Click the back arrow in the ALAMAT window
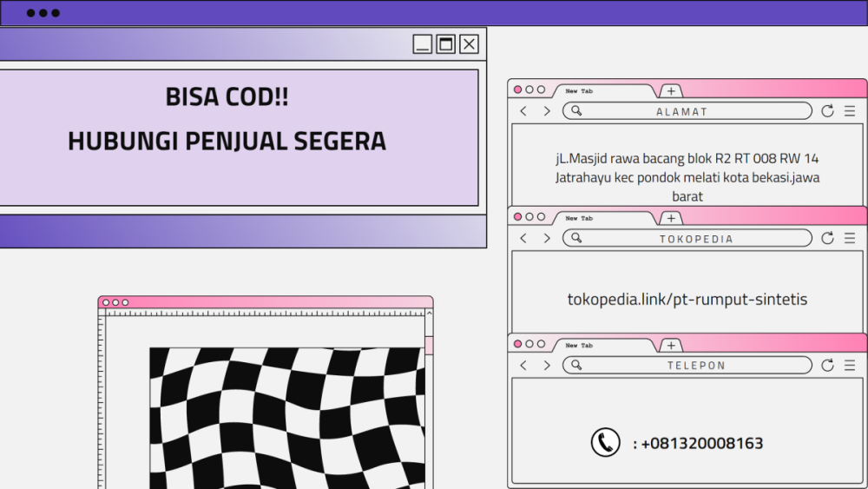This screenshot has height=489, width=868. click(523, 111)
